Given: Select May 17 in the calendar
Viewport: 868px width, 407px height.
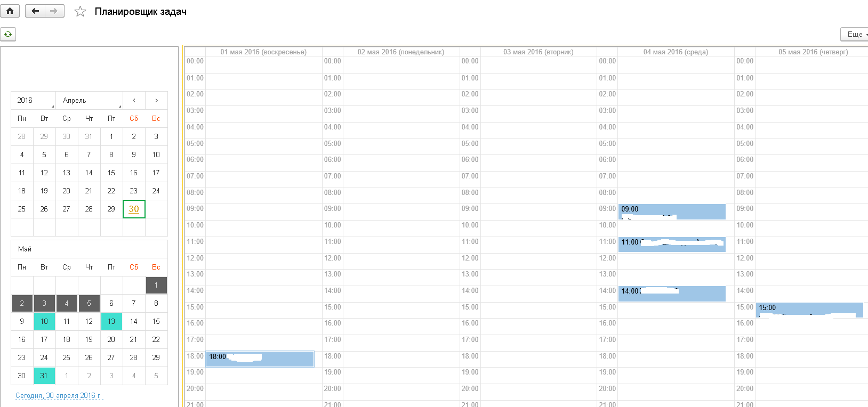Looking at the screenshot, I should click(x=44, y=339).
